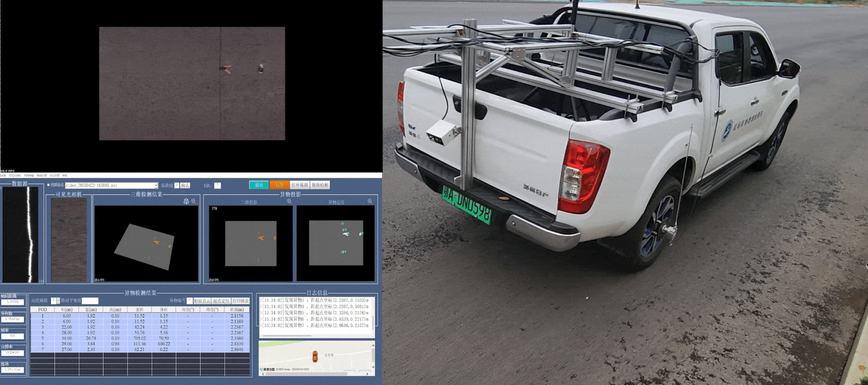Click the zoom magnifier in 三维检测结果 panel
The image size is (868, 385).
(194, 201)
